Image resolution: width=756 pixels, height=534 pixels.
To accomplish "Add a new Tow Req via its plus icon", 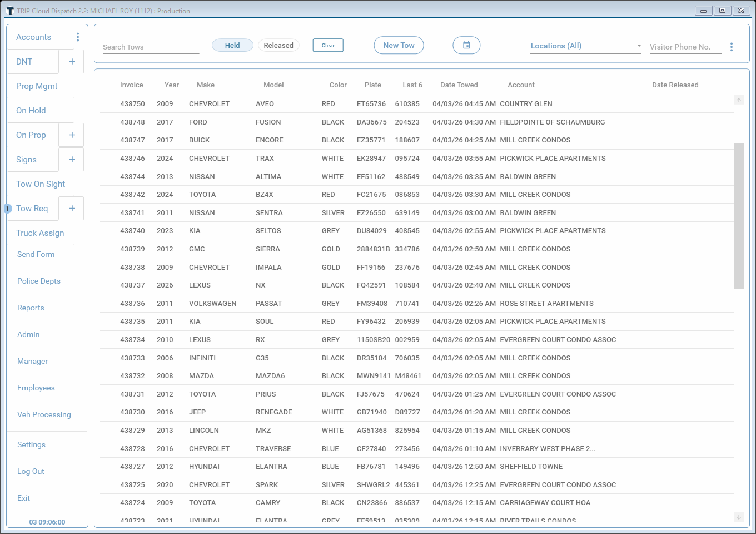I will pos(71,208).
